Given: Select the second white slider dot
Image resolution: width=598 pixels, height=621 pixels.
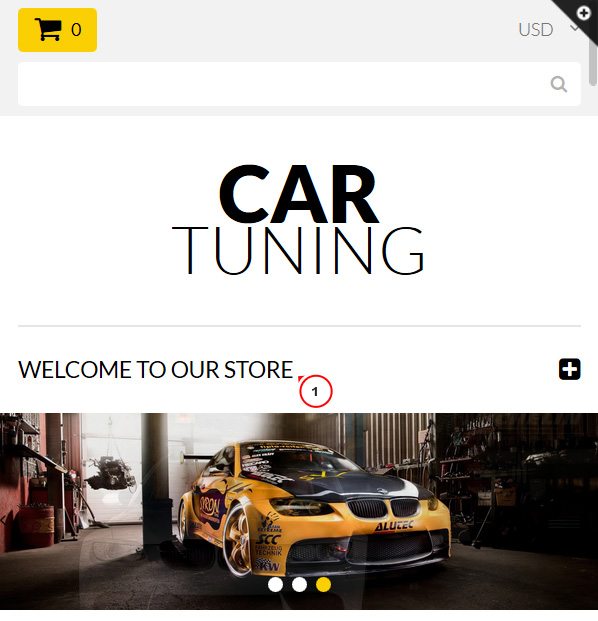Looking at the screenshot, I should pyautogui.click(x=299, y=585).
